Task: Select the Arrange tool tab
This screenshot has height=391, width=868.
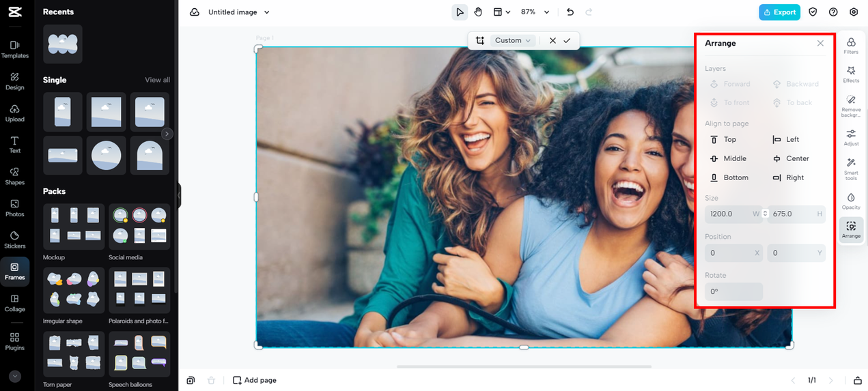Action: (x=851, y=230)
